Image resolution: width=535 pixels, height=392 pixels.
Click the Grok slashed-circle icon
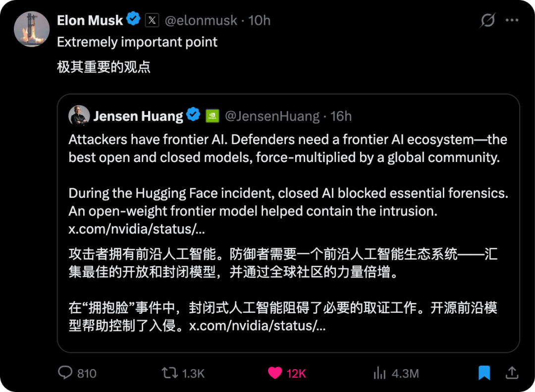click(487, 20)
